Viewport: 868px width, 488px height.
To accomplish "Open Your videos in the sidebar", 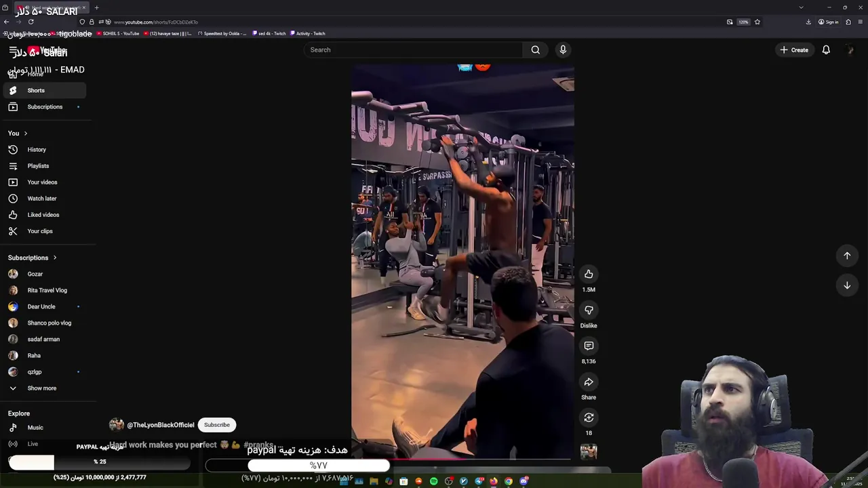I will point(45,182).
